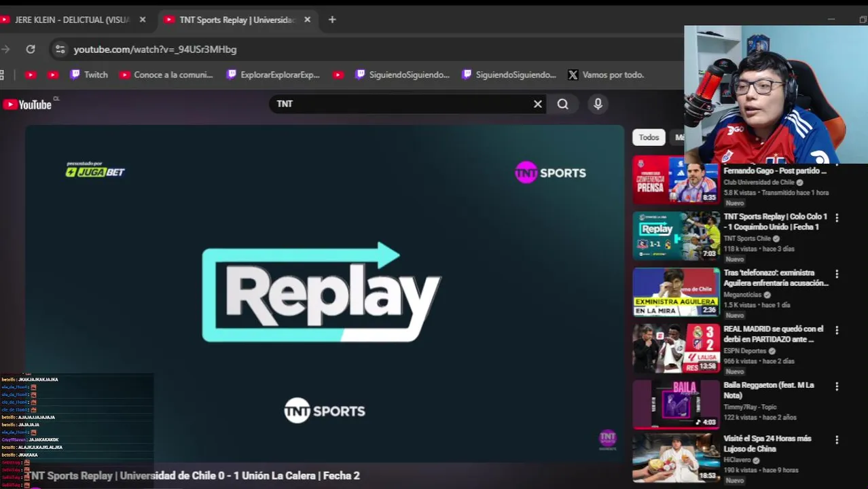Open REAL MADRID derbi ESPN thumbnail
Image resolution: width=868 pixels, height=489 pixels.
click(676, 348)
